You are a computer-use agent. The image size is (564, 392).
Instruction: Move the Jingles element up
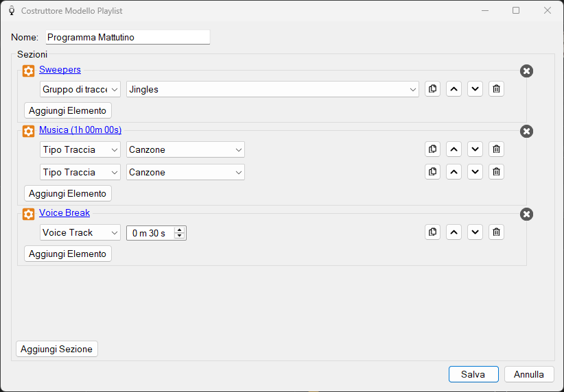454,88
